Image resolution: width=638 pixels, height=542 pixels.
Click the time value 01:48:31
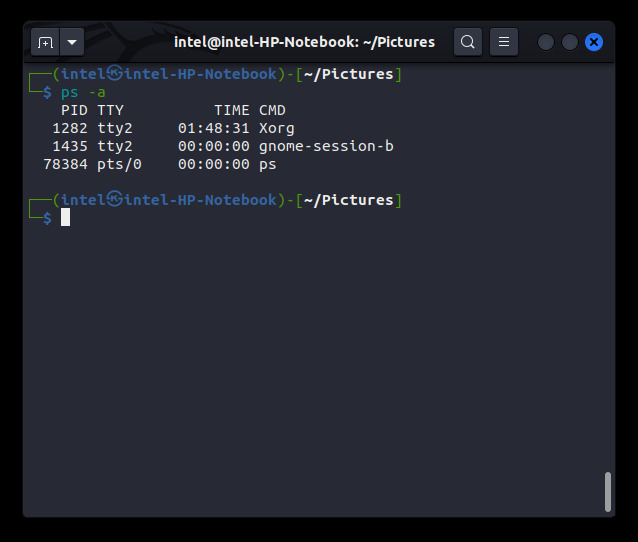214,128
